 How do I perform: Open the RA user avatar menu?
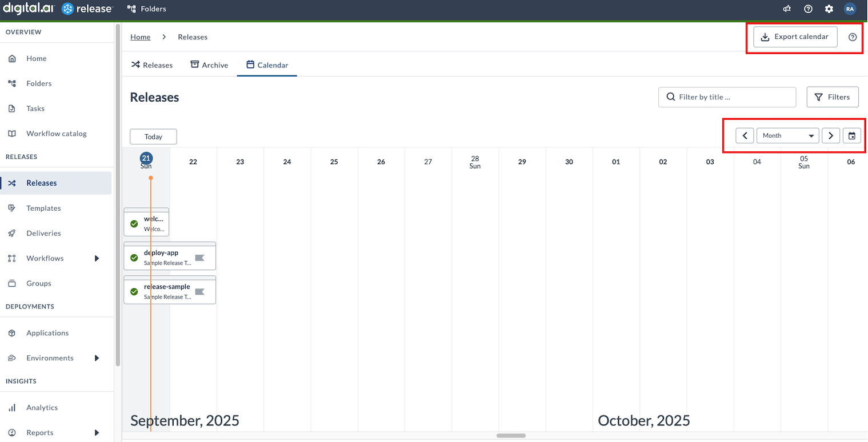[x=850, y=9]
